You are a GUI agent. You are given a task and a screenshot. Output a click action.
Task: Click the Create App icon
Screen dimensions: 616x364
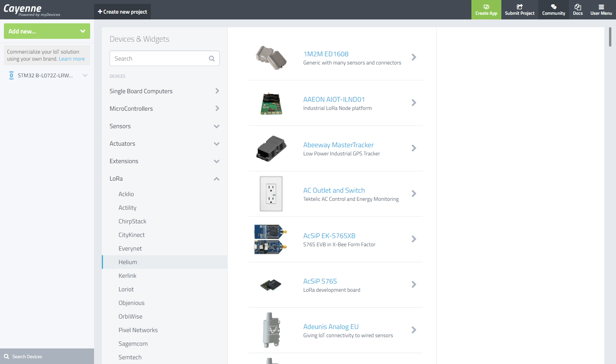pos(486,7)
